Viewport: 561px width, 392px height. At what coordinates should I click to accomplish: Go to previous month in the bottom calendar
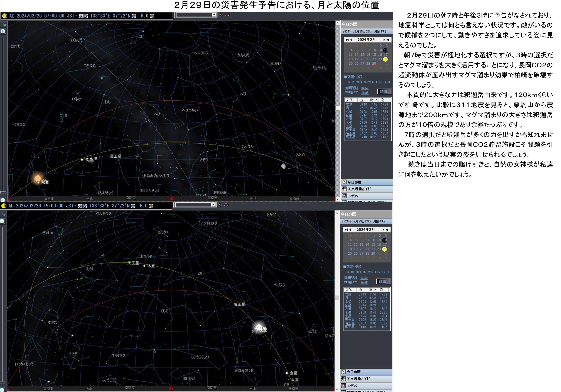click(x=350, y=230)
